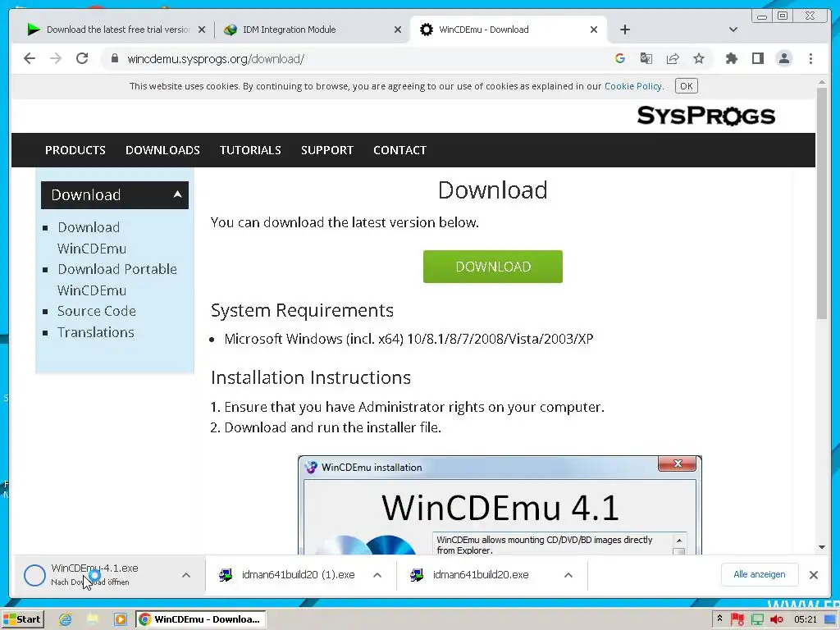Close the free trial version tab
The width and height of the screenshot is (840, 630).
pos(202,30)
